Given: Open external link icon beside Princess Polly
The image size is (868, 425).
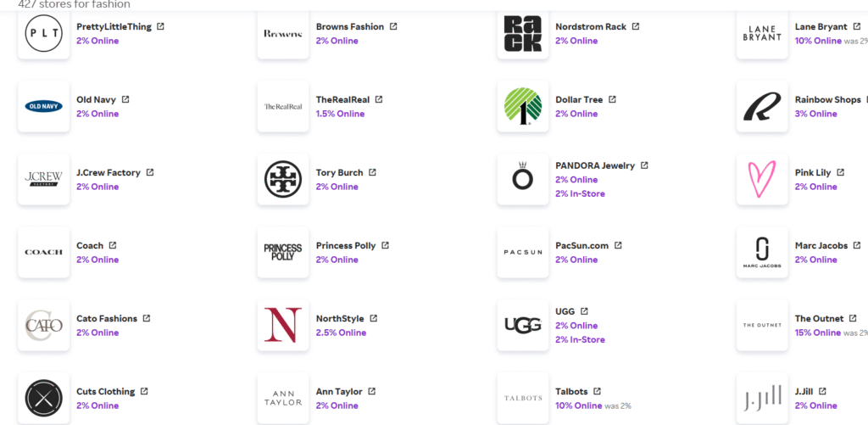Looking at the screenshot, I should pyautogui.click(x=385, y=245).
